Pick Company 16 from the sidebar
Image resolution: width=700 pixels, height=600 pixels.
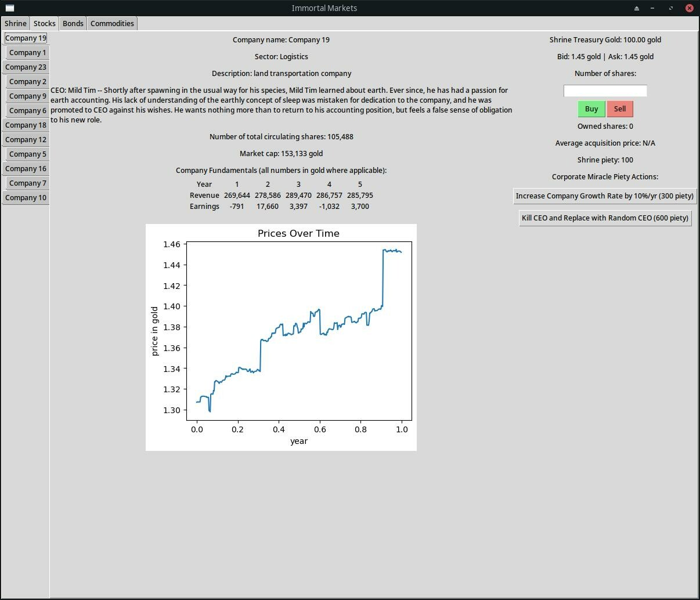(x=26, y=168)
